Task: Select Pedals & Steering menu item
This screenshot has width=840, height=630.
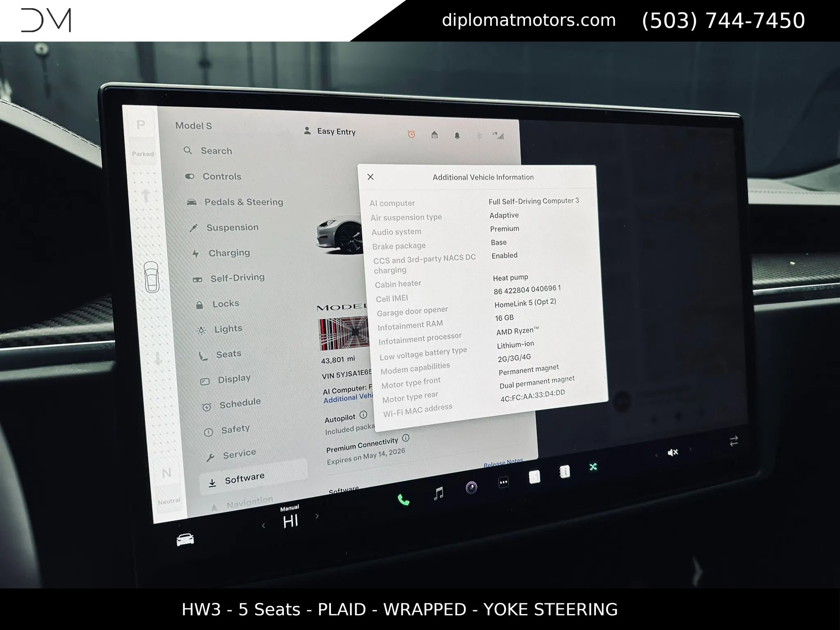Action: pyautogui.click(x=235, y=202)
